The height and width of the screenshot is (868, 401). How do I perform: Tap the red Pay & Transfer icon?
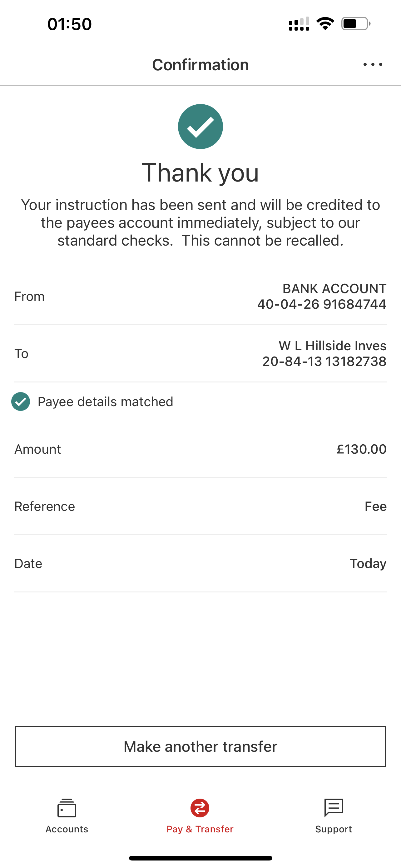point(200,808)
